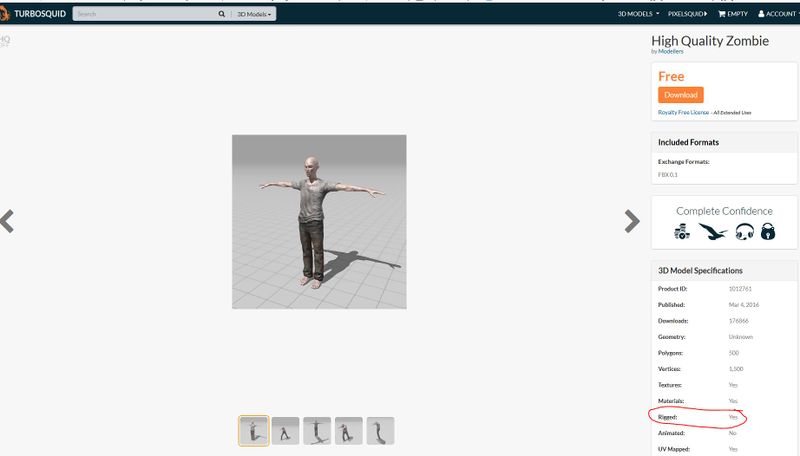Click the Vertices value 1,500
The image size is (800, 456).
click(x=736, y=369)
